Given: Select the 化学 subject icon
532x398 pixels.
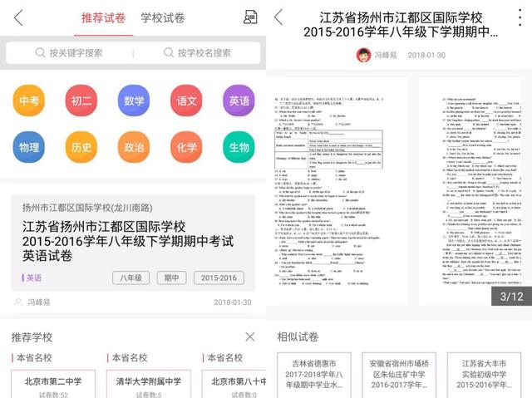Looking at the screenshot, I should [186, 147].
